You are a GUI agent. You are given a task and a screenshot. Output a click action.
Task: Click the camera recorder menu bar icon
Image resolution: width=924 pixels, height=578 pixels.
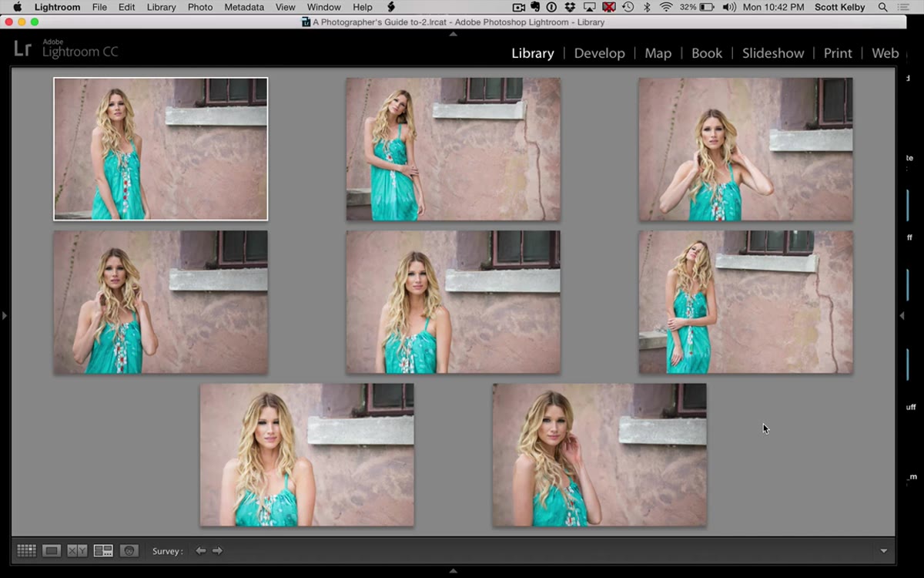[519, 7]
